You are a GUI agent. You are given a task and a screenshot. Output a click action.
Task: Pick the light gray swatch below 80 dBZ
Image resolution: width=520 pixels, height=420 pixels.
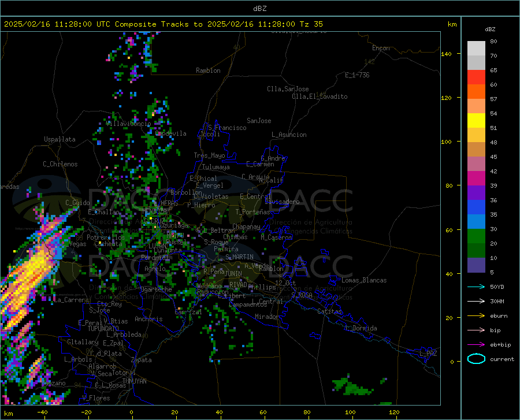[x=476, y=49]
